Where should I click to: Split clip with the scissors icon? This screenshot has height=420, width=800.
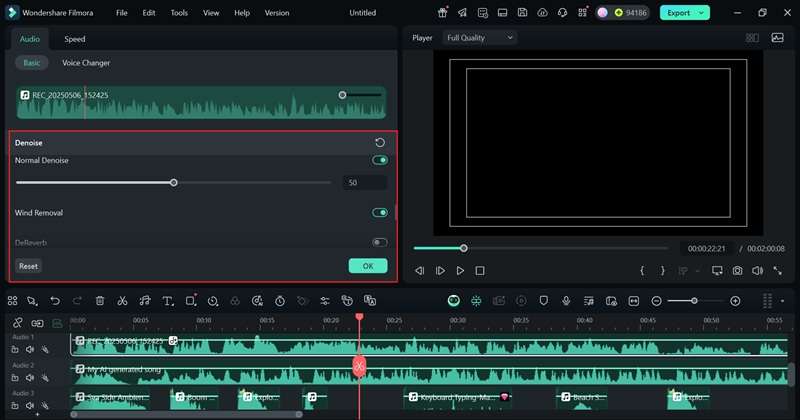coord(122,301)
